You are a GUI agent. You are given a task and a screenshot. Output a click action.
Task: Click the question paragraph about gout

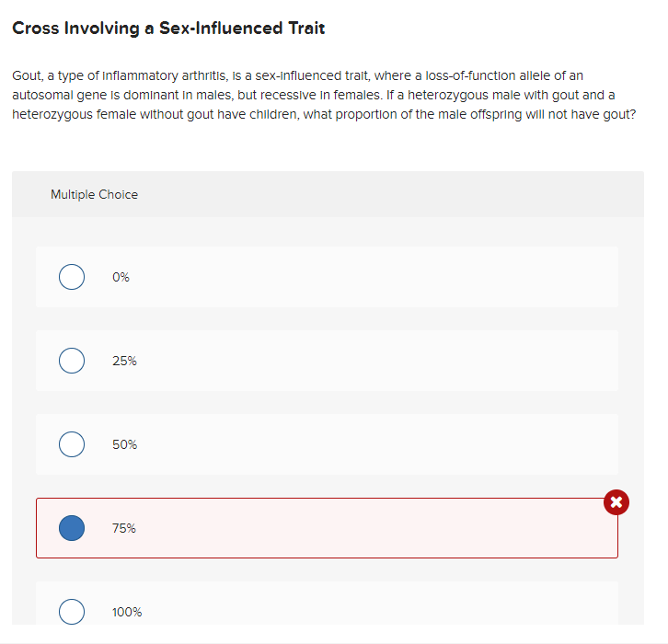(x=324, y=95)
